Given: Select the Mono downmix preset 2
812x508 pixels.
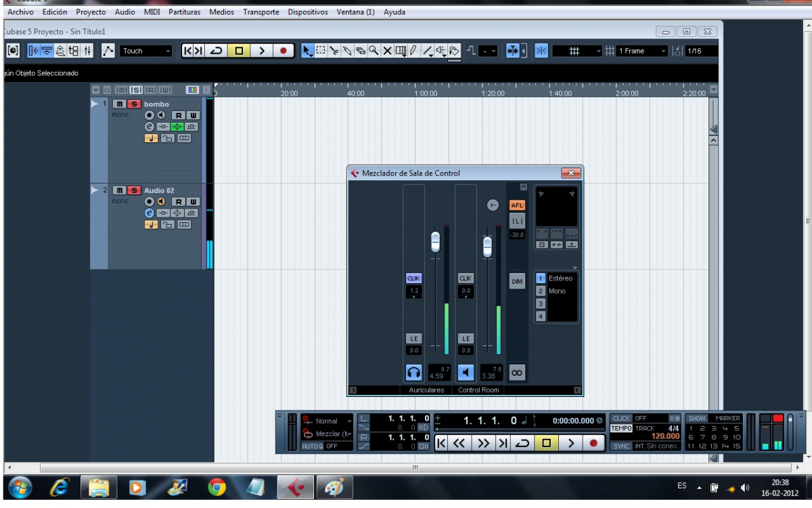Looking at the screenshot, I should coord(541,291).
